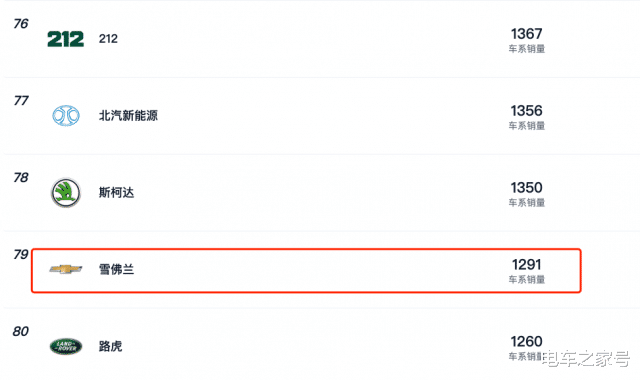The height and width of the screenshot is (380, 640).
Task: Click sales figure 1367 for 212
Action: (x=527, y=33)
